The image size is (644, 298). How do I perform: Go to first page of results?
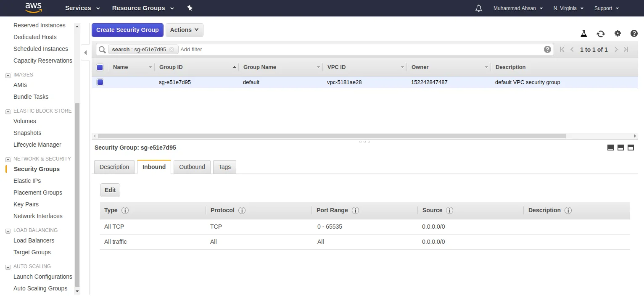(562, 50)
